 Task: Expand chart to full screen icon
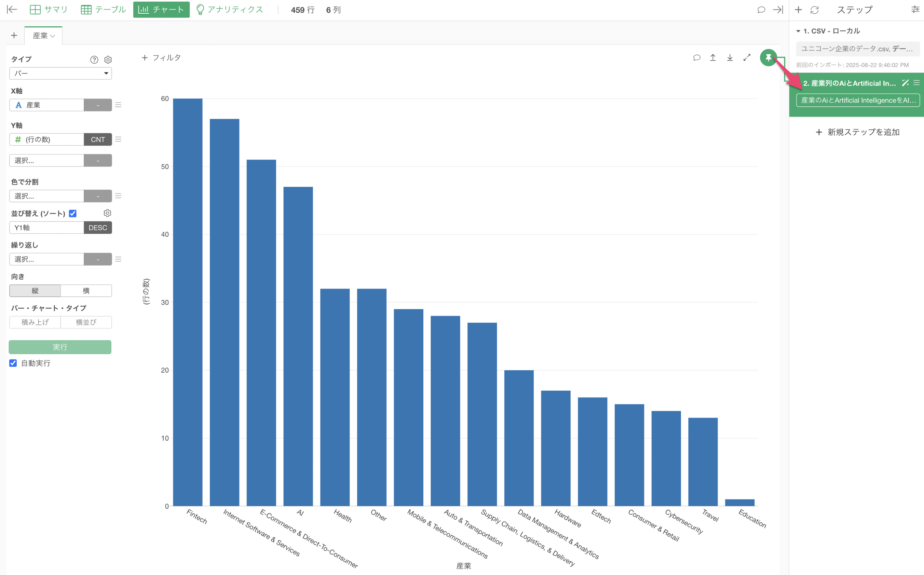(747, 57)
